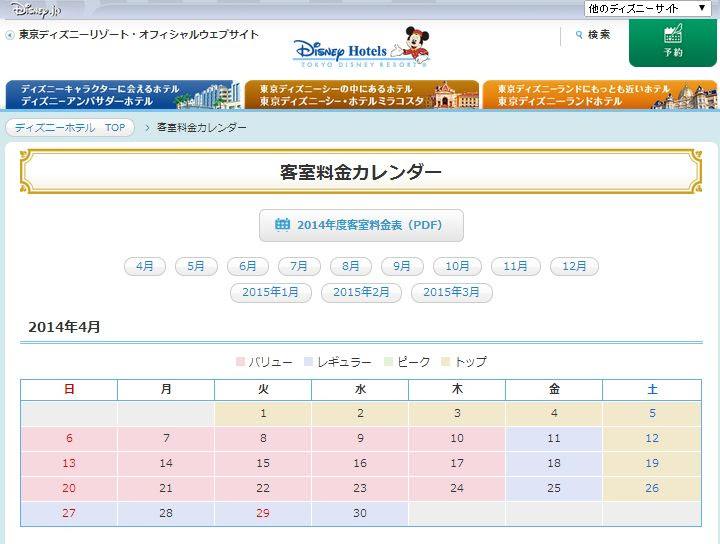The image size is (720, 544).
Task: Jump to 12月 calendar
Action: (574, 266)
